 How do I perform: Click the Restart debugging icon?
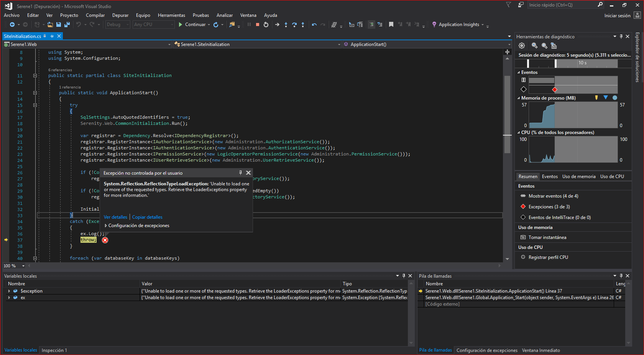click(x=266, y=25)
